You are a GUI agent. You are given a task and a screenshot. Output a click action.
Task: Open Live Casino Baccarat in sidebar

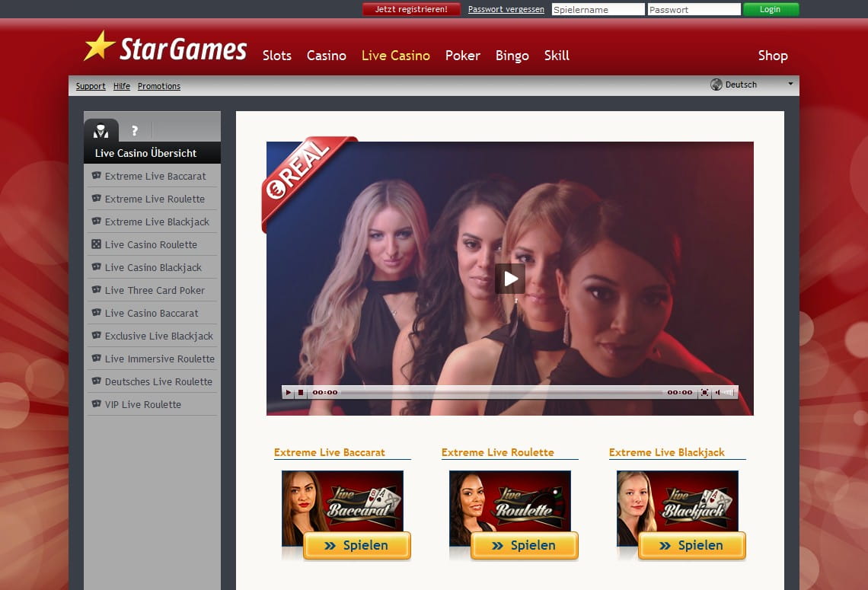(152, 313)
